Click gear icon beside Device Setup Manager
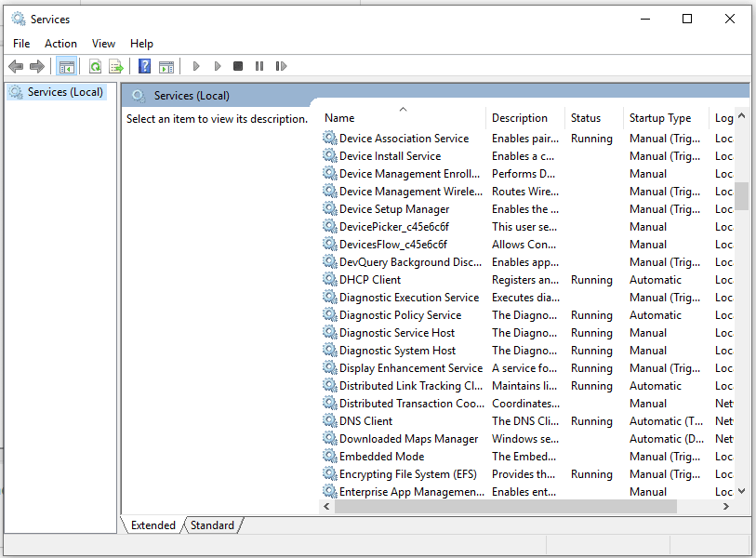This screenshot has width=756, height=558. [x=330, y=208]
